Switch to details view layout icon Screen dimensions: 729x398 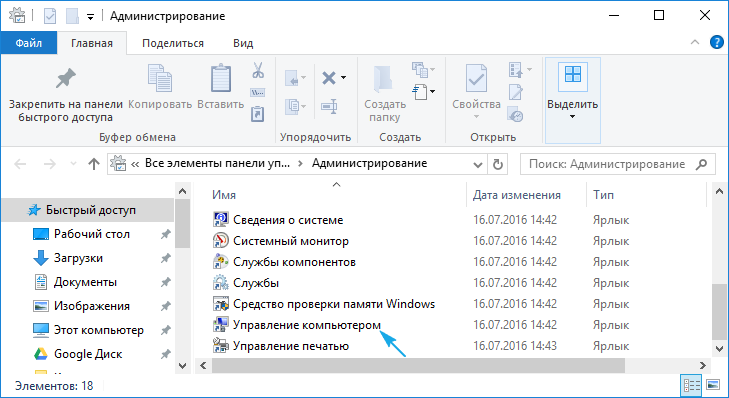(691, 385)
